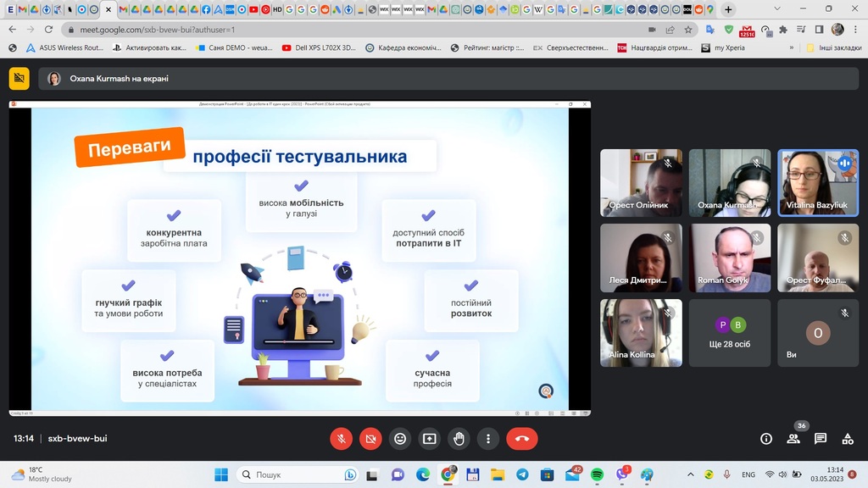
Task: Click the browser address bar
Action: [x=339, y=29]
